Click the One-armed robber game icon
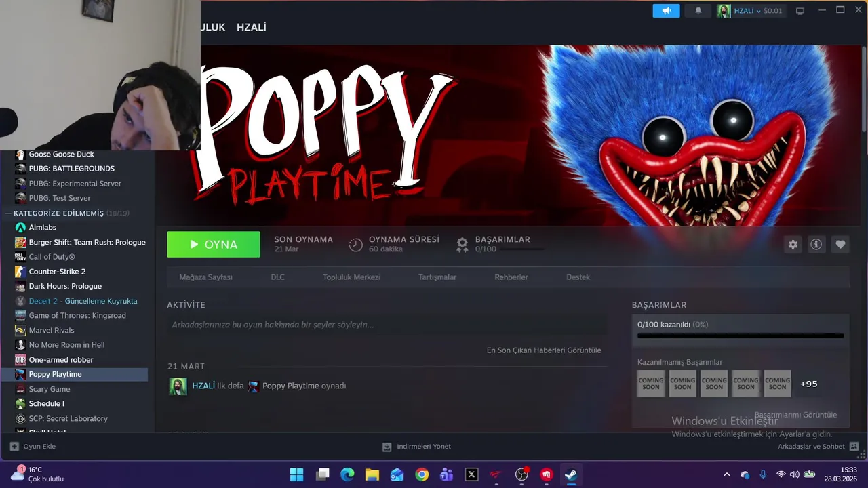This screenshot has height=488, width=868. click(x=20, y=360)
